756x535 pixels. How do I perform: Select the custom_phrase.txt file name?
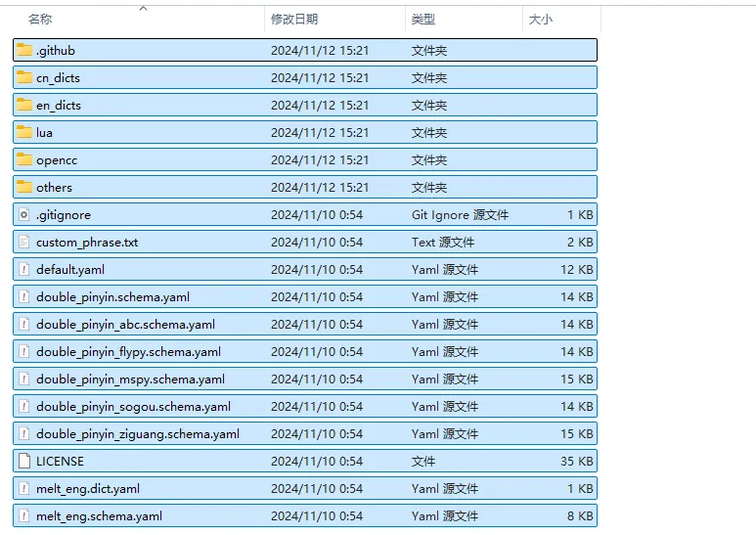pyautogui.click(x=87, y=243)
